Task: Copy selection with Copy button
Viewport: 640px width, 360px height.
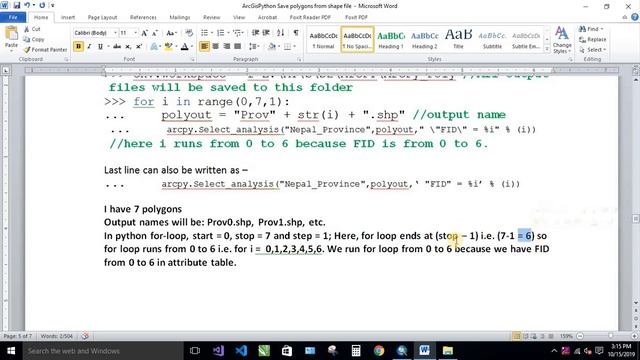Action: coord(34,39)
